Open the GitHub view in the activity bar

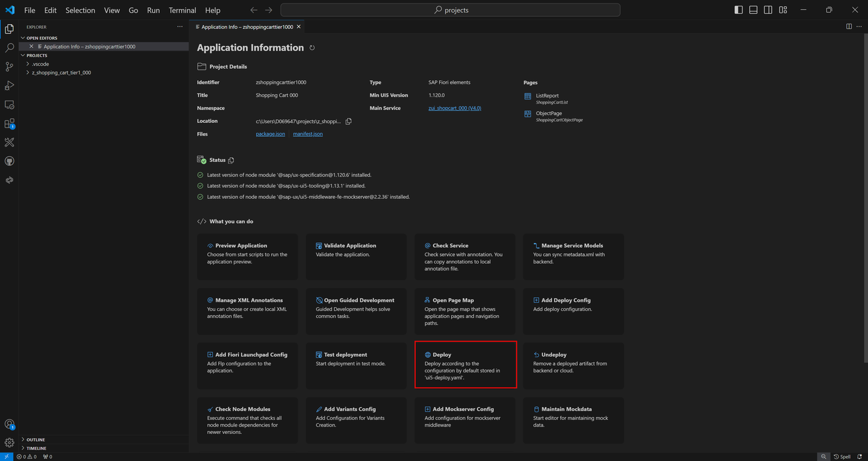(x=9, y=161)
